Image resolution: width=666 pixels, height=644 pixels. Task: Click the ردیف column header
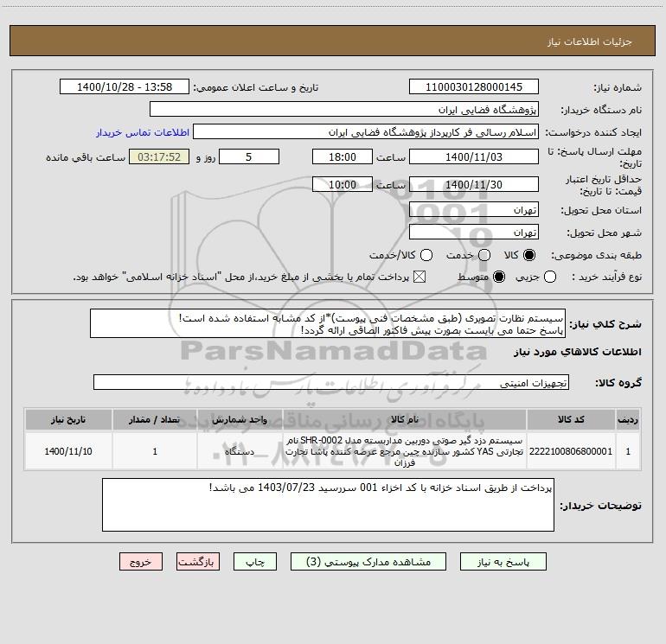pos(628,419)
